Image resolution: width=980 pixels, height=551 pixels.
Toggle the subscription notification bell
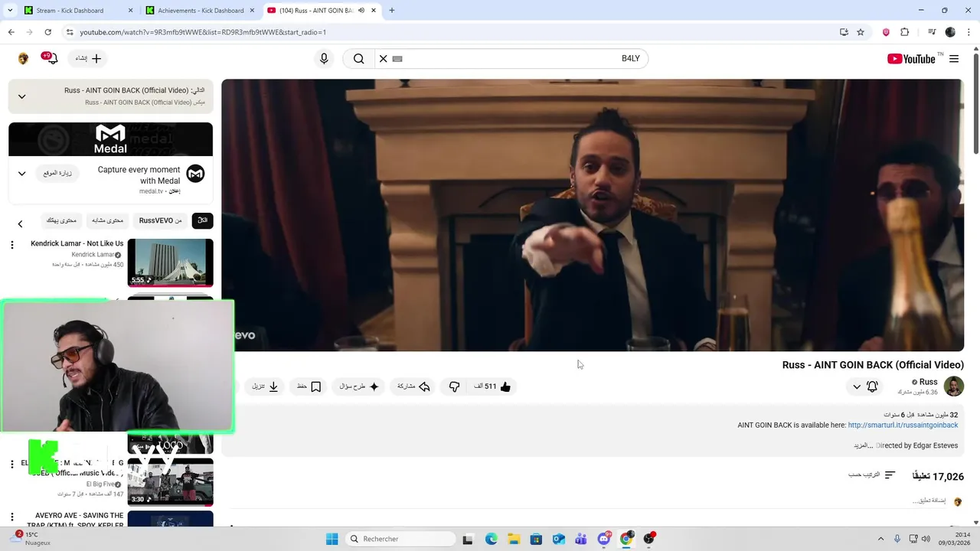point(872,386)
